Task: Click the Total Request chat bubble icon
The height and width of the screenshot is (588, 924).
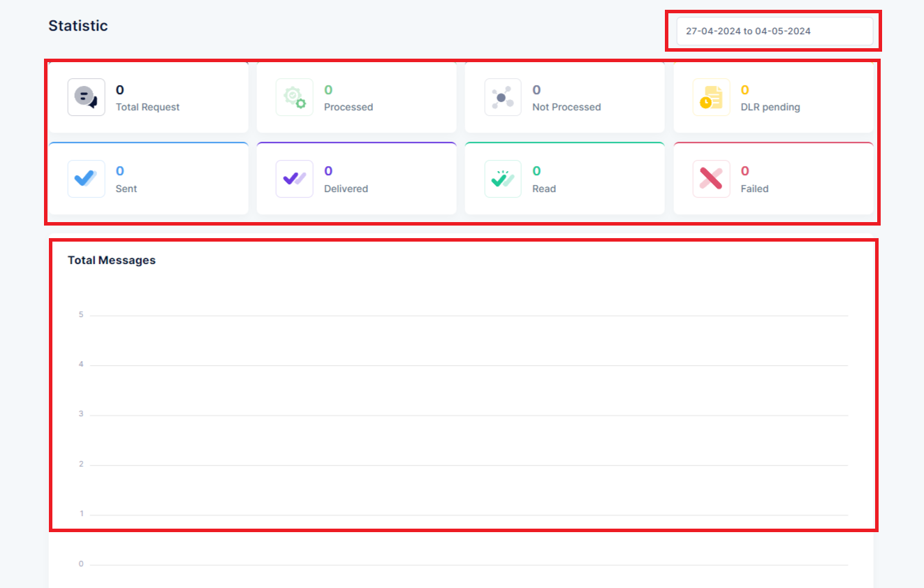Action: pos(87,97)
